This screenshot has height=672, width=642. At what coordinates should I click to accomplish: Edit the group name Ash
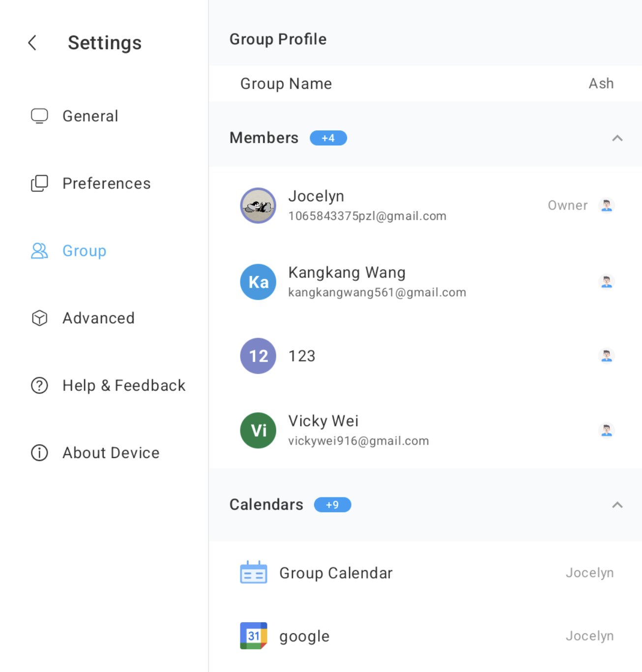[601, 83]
